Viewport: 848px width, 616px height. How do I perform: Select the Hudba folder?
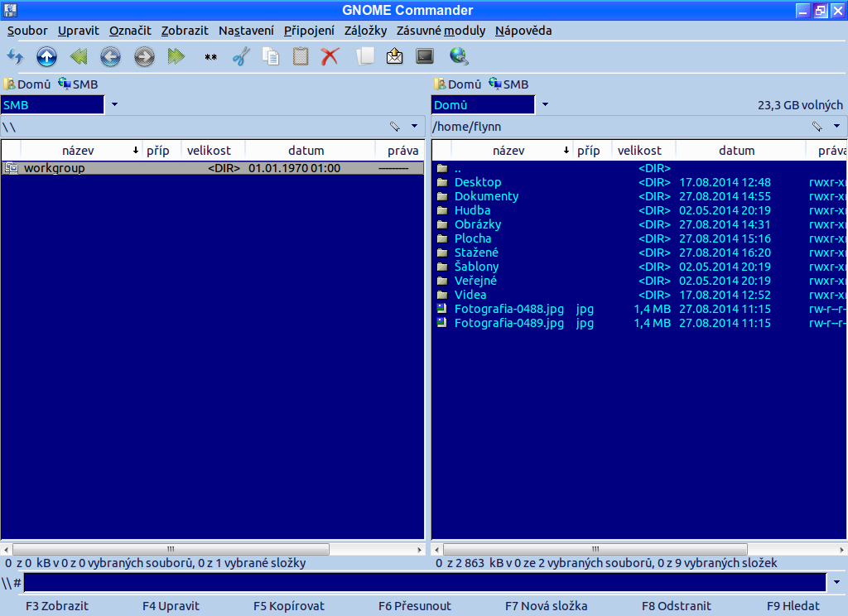pyautogui.click(x=640, y=210)
